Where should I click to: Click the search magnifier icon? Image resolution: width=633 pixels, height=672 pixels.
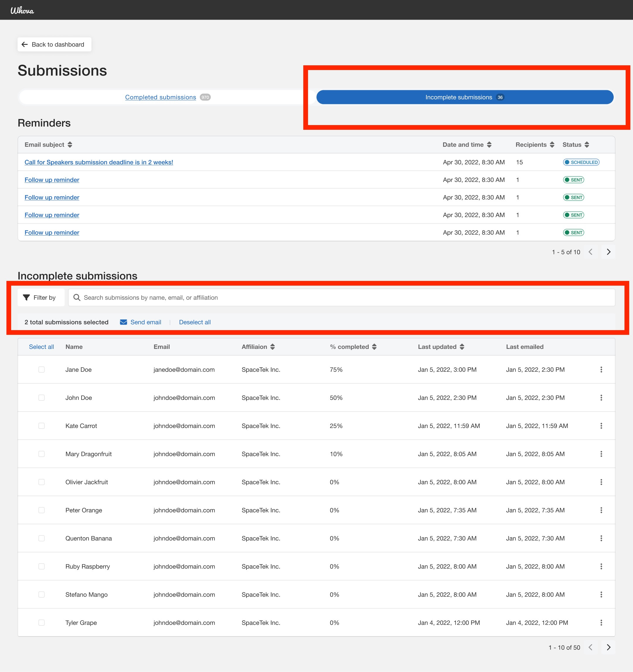pyautogui.click(x=77, y=297)
